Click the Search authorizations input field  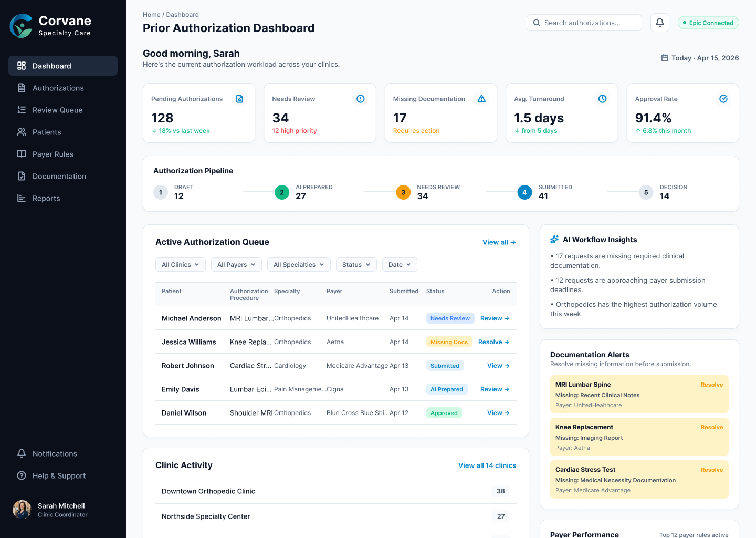pos(584,23)
